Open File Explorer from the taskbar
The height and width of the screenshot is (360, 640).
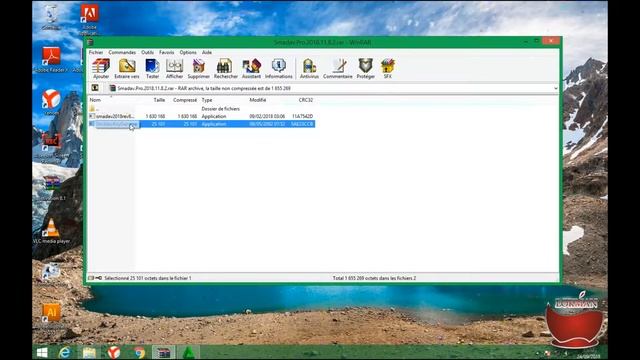click(x=89, y=352)
